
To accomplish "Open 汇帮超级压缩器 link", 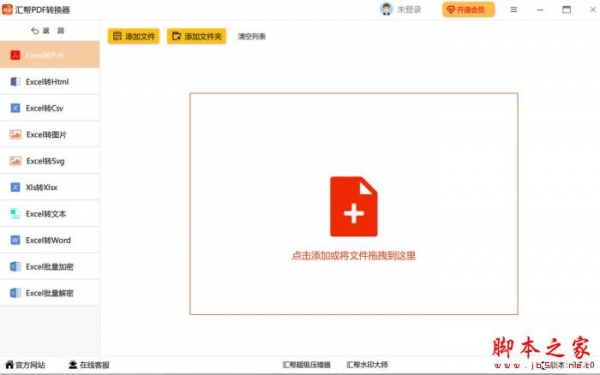I will (x=307, y=365).
